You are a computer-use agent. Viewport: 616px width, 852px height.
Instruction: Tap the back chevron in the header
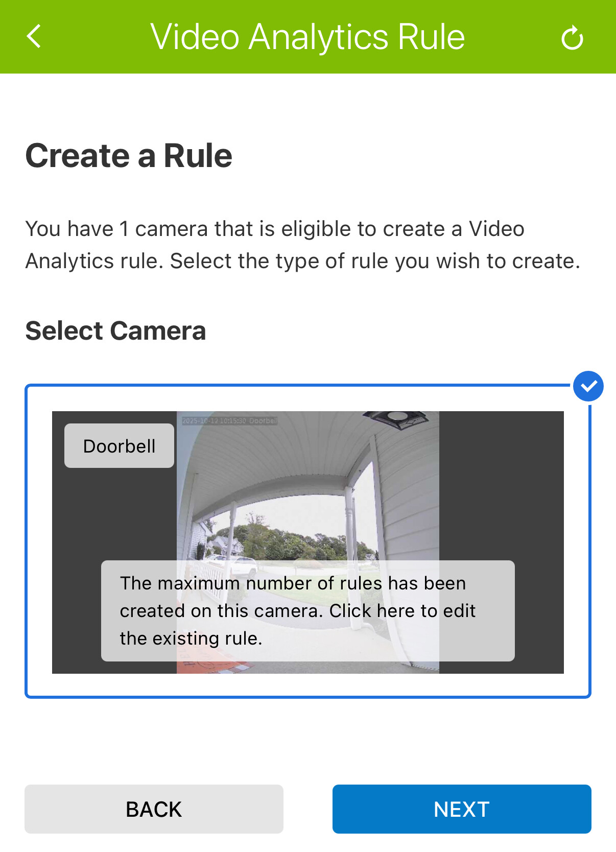tap(34, 37)
